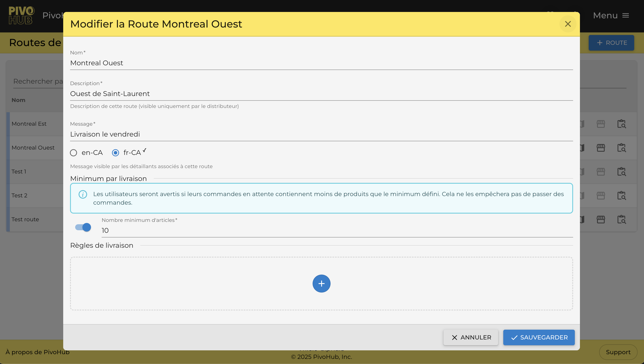The width and height of the screenshot is (644, 364).
Task: Click the clipboard search icon in Test 2 row
Action: click(x=622, y=195)
